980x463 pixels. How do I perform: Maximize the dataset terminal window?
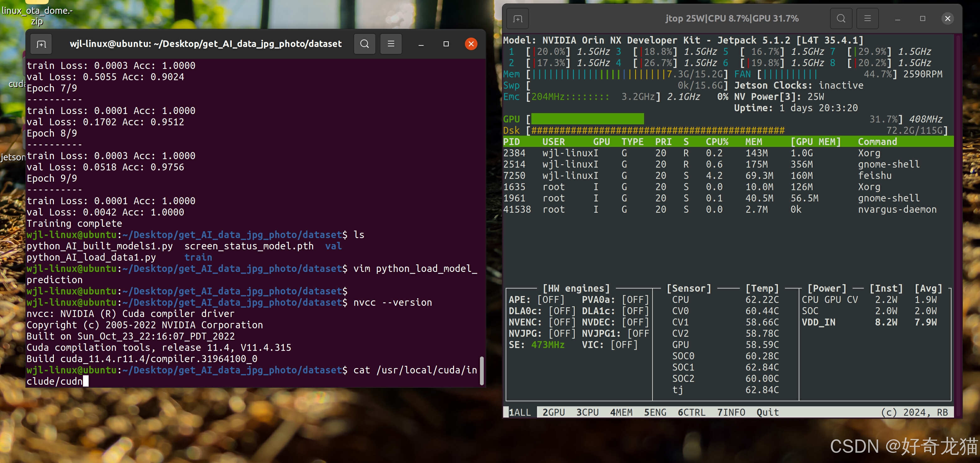pos(446,44)
